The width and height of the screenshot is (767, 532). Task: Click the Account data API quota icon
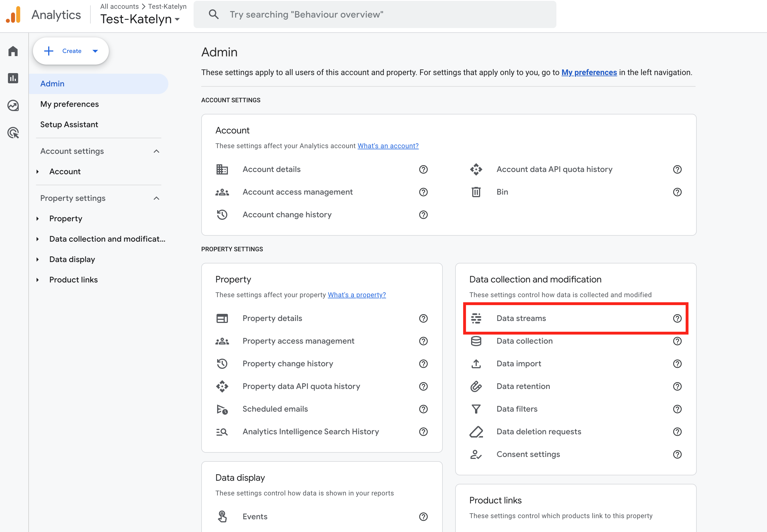point(476,169)
